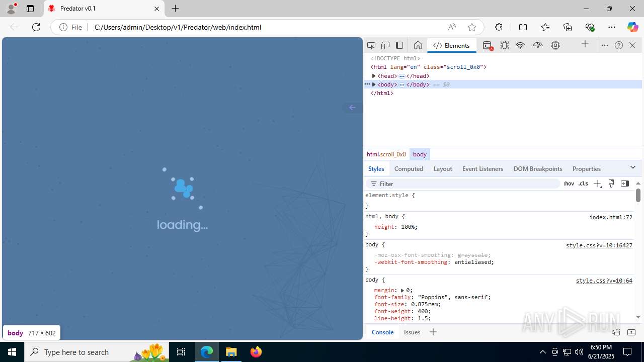The image size is (644, 362).
Task: Select html.scroll_0x0 in the breadcrumb
Action: click(386, 154)
